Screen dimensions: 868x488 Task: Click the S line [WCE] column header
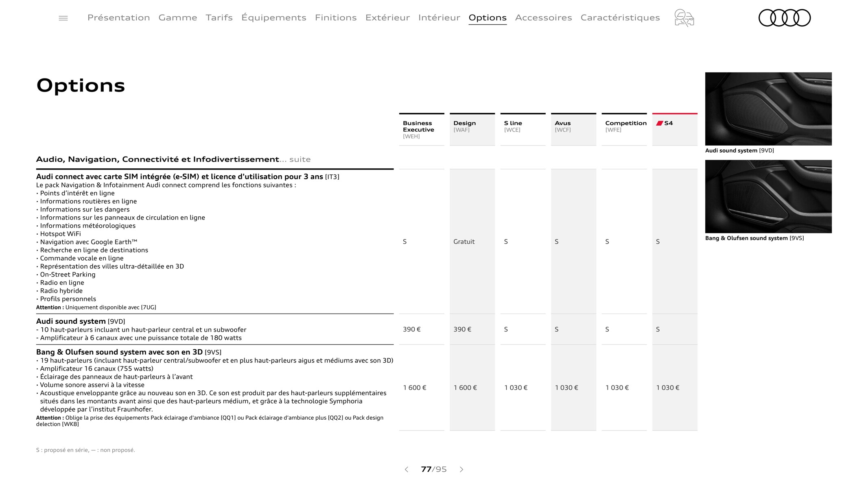[x=523, y=129]
